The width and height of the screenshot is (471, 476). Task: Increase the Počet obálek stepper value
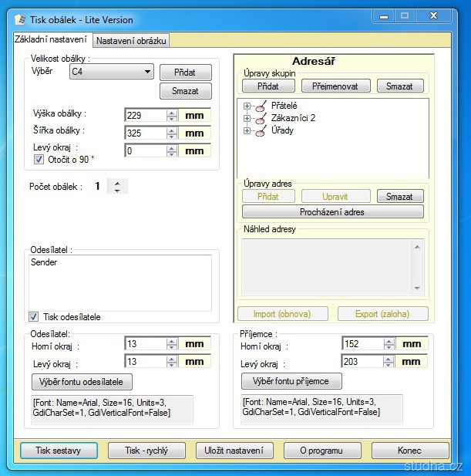[x=117, y=182]
